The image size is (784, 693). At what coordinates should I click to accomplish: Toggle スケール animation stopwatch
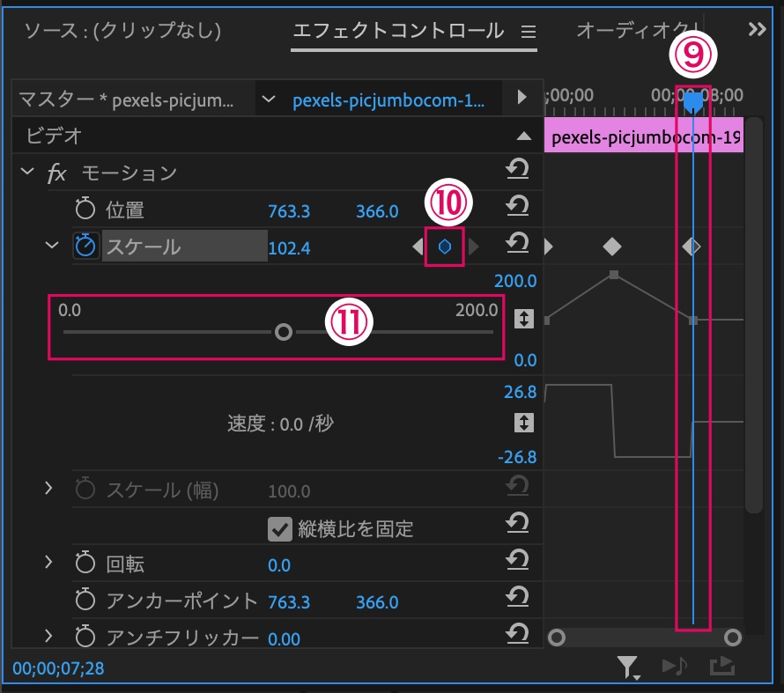pos(85,246)
